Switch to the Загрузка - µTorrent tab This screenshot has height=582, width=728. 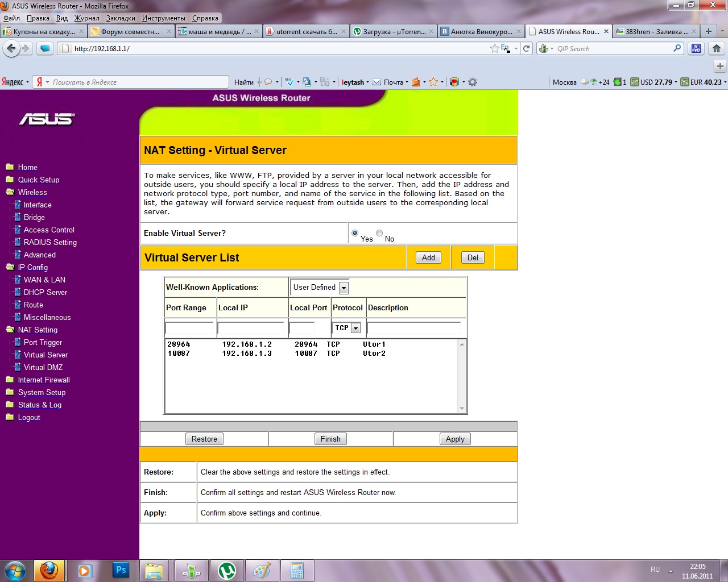point(392,31)
